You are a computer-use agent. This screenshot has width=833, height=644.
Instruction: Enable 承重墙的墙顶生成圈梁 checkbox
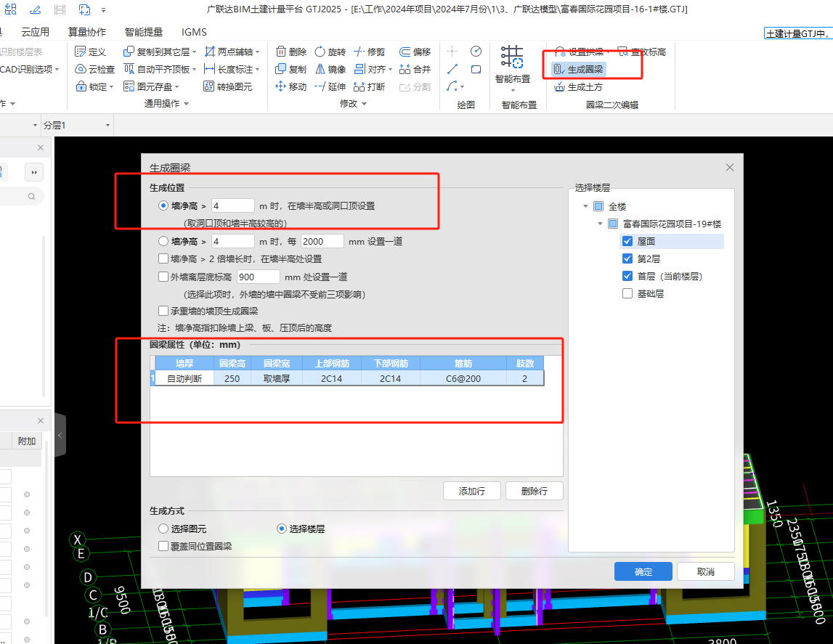(x=163, y=311)
